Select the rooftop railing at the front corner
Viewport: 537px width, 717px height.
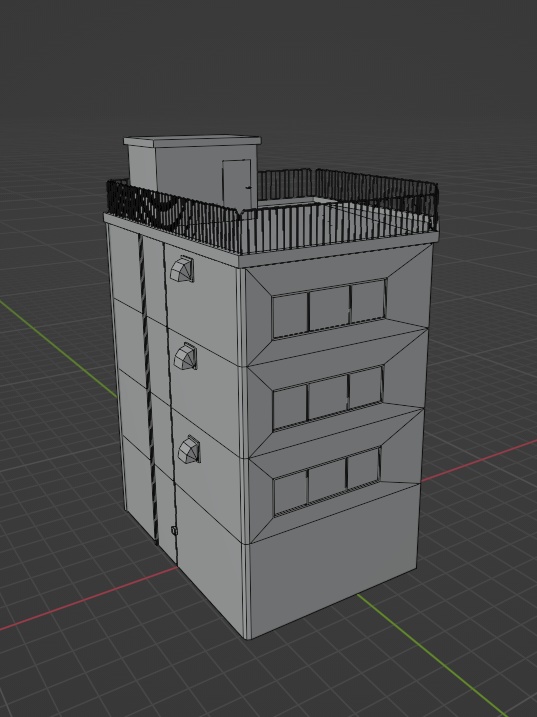[x=241, y=232]
